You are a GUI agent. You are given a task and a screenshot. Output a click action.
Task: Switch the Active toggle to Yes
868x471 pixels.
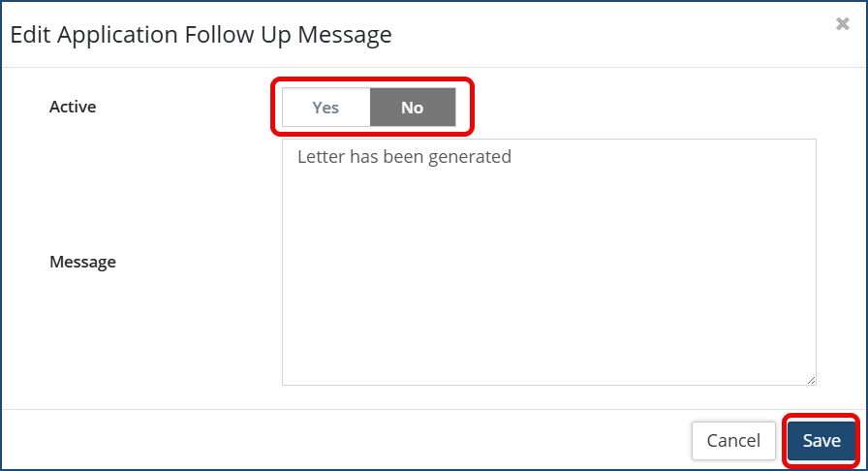click(x=325, y=108)
